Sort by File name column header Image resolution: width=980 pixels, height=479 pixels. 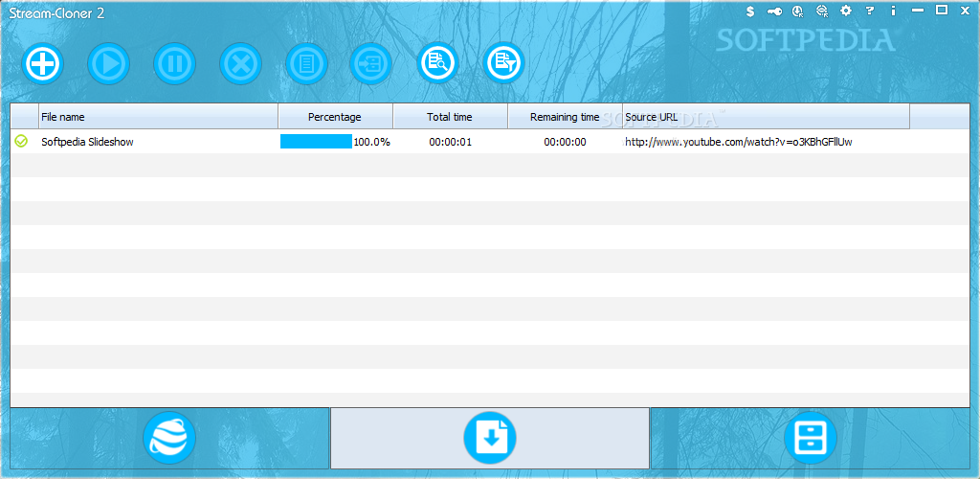pyautogui.click(x=158, y=117)
